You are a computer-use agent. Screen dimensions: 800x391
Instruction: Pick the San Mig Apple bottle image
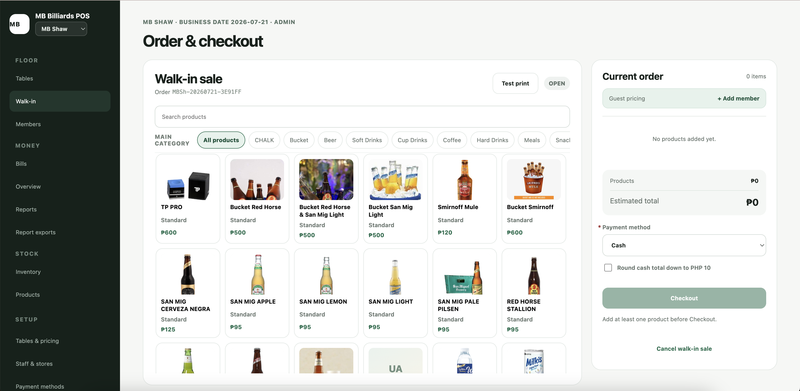[257, 274]
